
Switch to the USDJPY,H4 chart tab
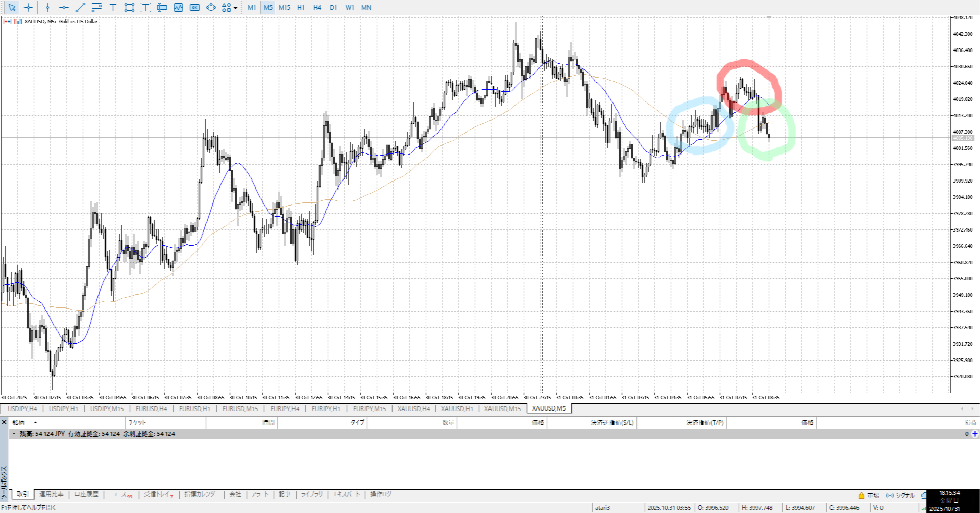tap(22, 408)
